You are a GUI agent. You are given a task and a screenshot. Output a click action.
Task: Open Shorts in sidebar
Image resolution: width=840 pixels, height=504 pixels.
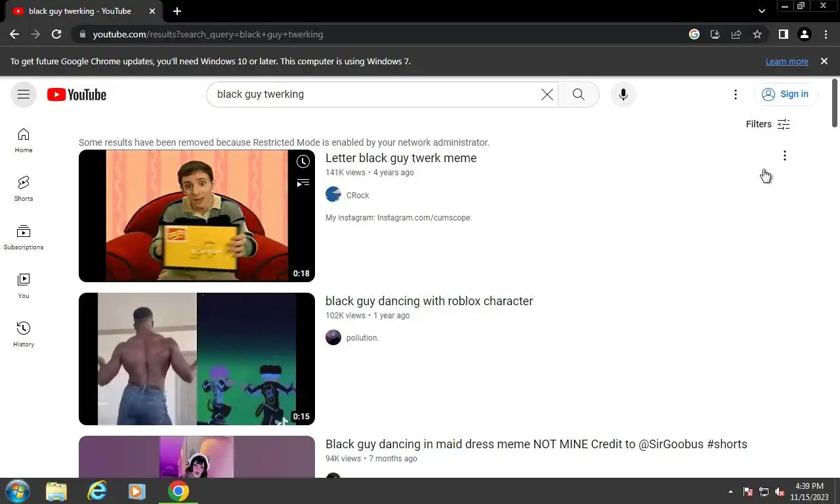24,189
